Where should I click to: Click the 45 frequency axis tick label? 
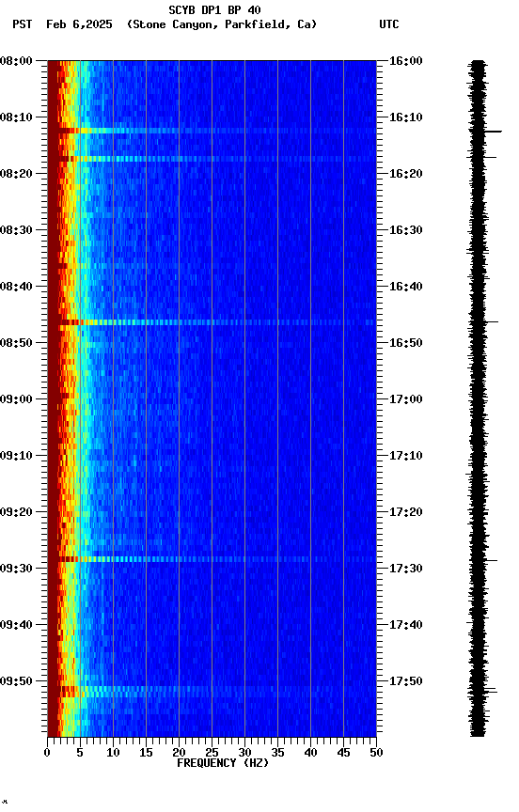click(343, 753)
